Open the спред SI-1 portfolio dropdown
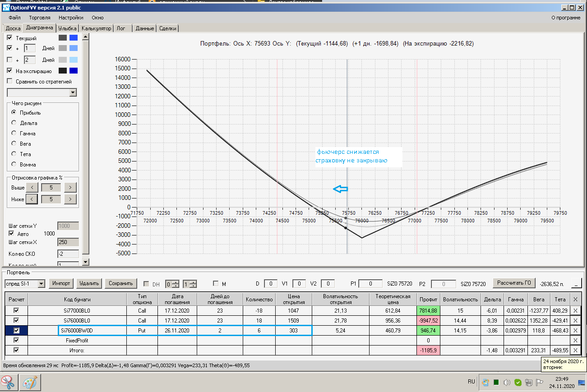Viewport: 587px width, 392px height. (42, 284)
